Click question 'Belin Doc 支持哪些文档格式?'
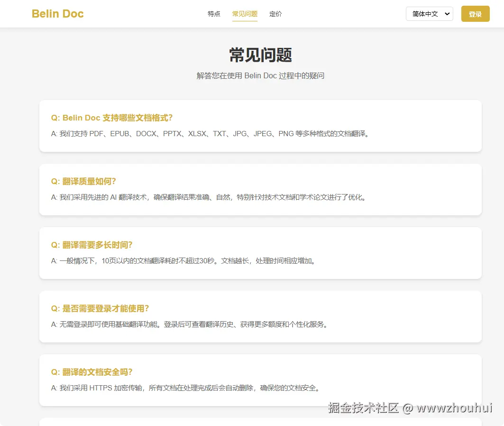The width and height of the screenshot is (504, 426). coord(112,118)
